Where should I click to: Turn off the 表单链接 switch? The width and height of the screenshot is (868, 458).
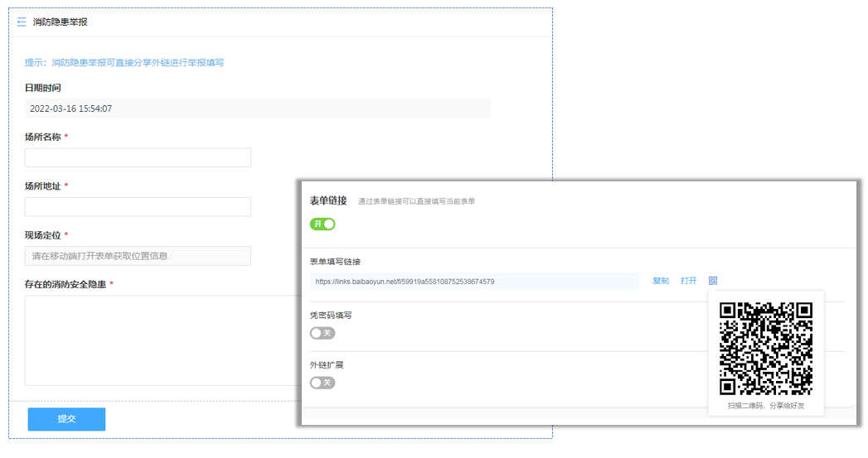(x=322, y=224)
